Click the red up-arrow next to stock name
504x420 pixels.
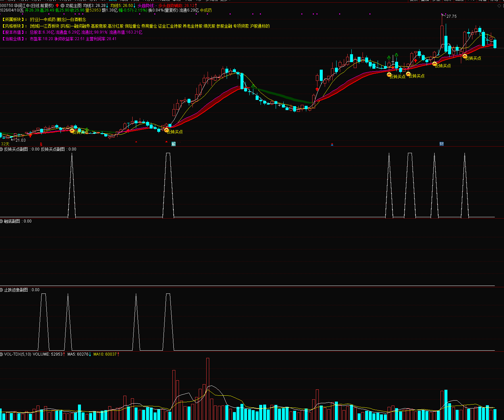click(x=57, y=6)
